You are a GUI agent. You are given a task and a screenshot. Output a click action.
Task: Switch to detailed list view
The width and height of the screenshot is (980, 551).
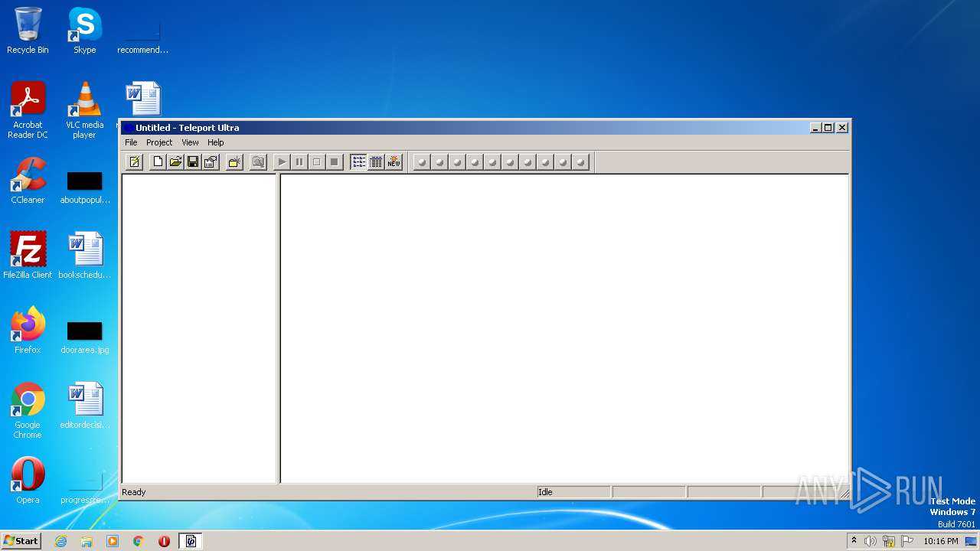pos(376,161)
